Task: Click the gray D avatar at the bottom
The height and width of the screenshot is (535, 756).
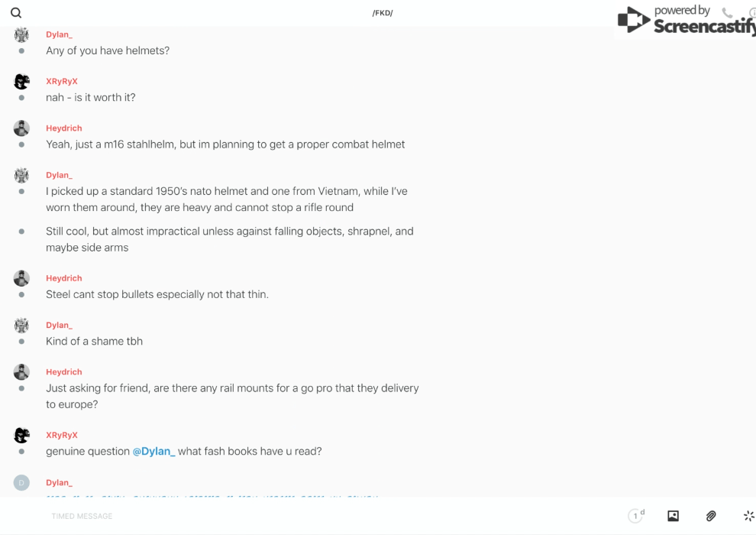Action: coord(21,482)
